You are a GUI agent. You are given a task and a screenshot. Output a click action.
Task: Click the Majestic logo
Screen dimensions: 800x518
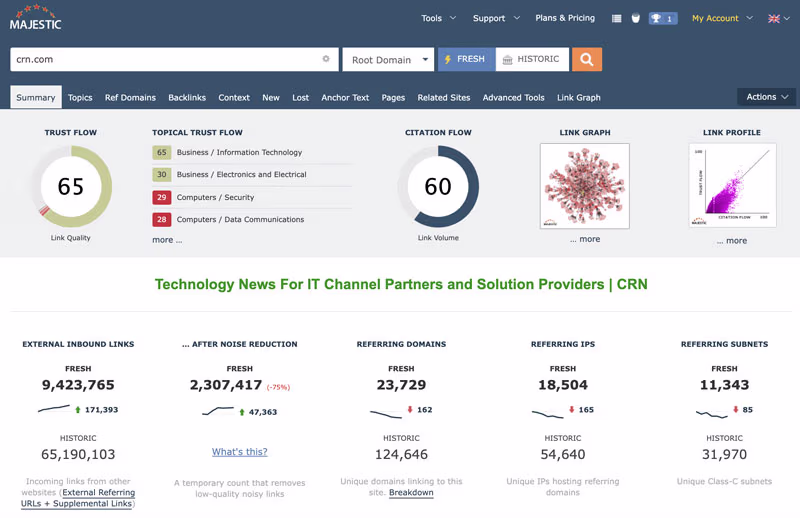point(36,18)
